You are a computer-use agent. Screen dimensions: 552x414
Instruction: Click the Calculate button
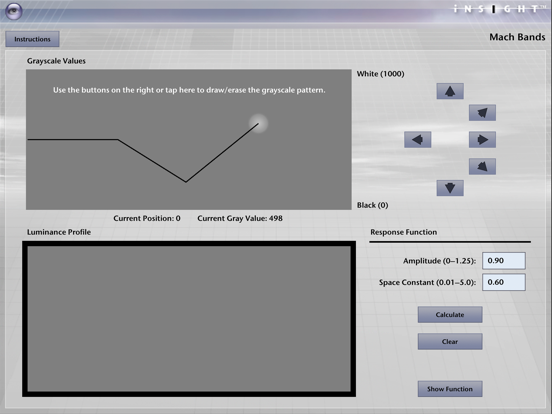point(450,315)
